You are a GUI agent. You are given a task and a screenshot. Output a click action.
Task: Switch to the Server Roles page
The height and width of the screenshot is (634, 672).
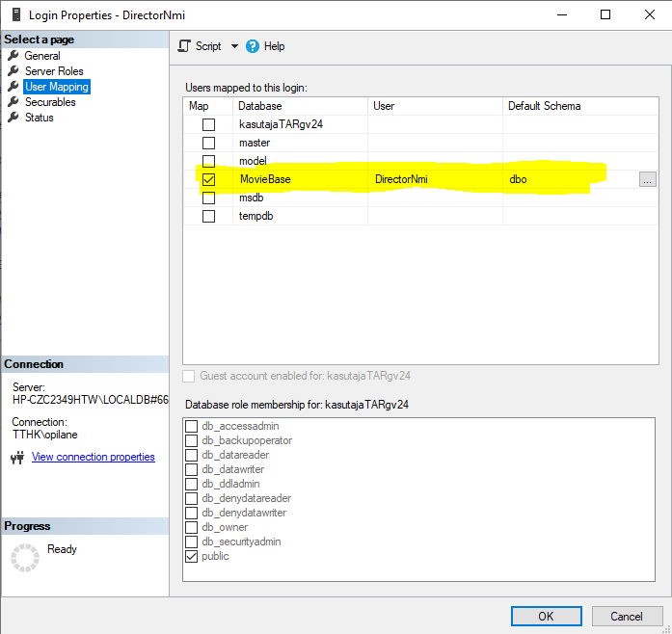[x=54, y=71]
